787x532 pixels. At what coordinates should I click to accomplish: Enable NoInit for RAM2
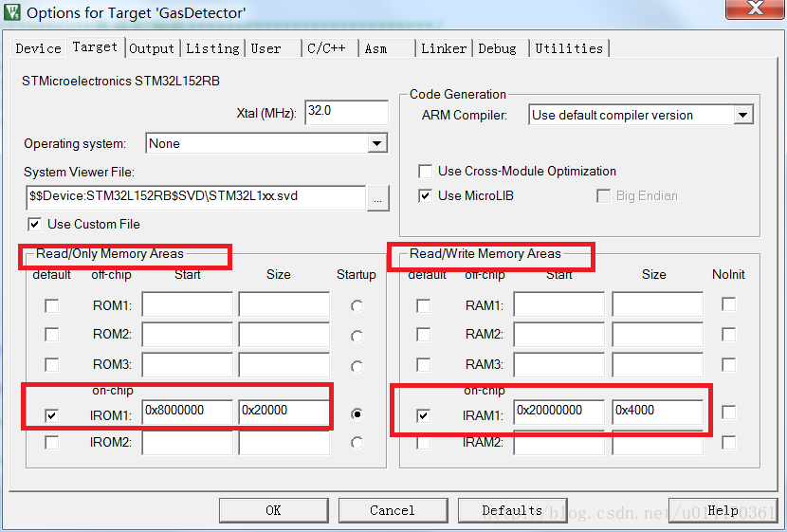[729, 334]
